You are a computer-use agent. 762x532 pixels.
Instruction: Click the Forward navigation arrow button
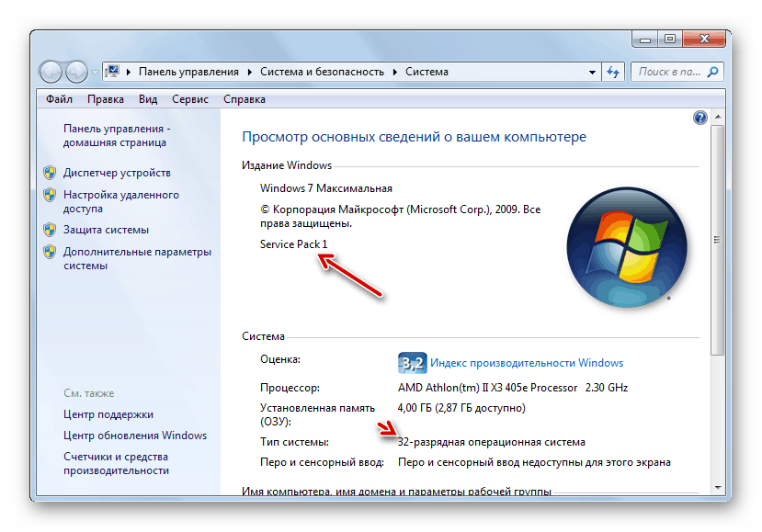76,73
